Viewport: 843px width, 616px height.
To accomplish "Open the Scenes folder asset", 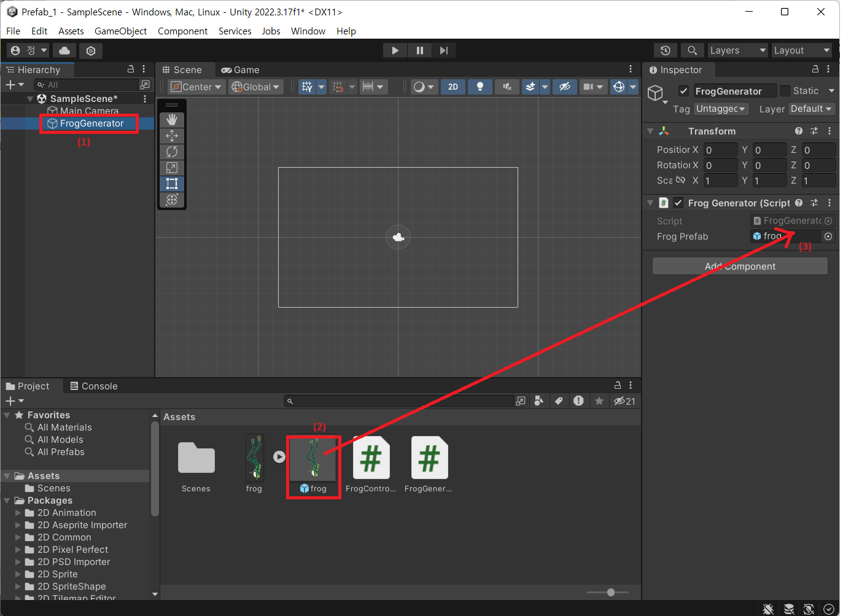I will [196, 464].
